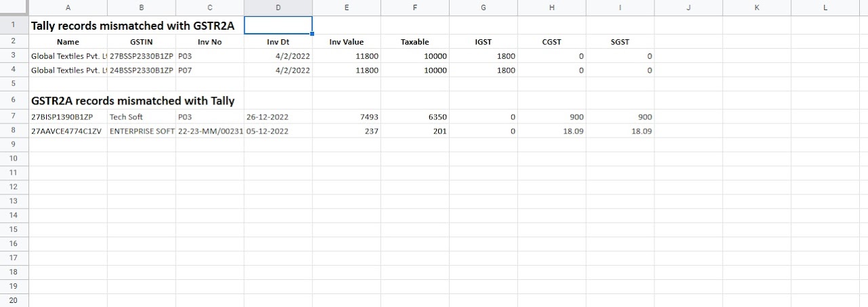Click the 'GSTIN' header cell
868x307 pixels.
click(x=141, y=41)
